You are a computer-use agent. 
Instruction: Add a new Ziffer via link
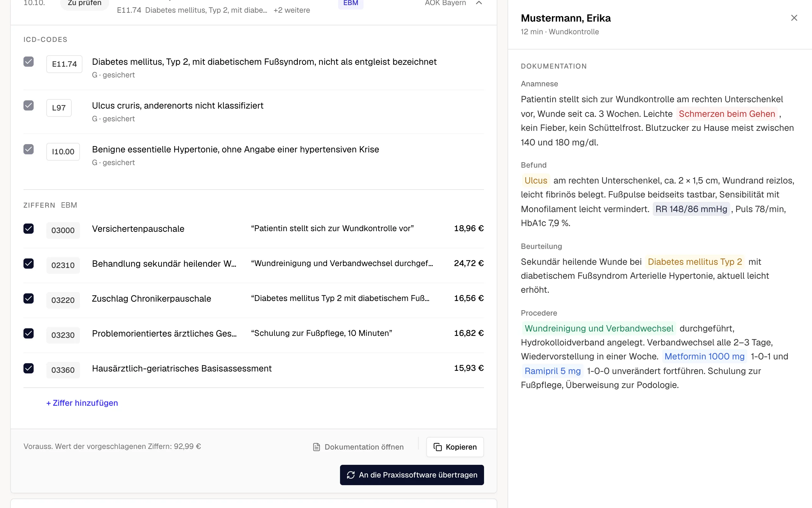pos(82,403)
